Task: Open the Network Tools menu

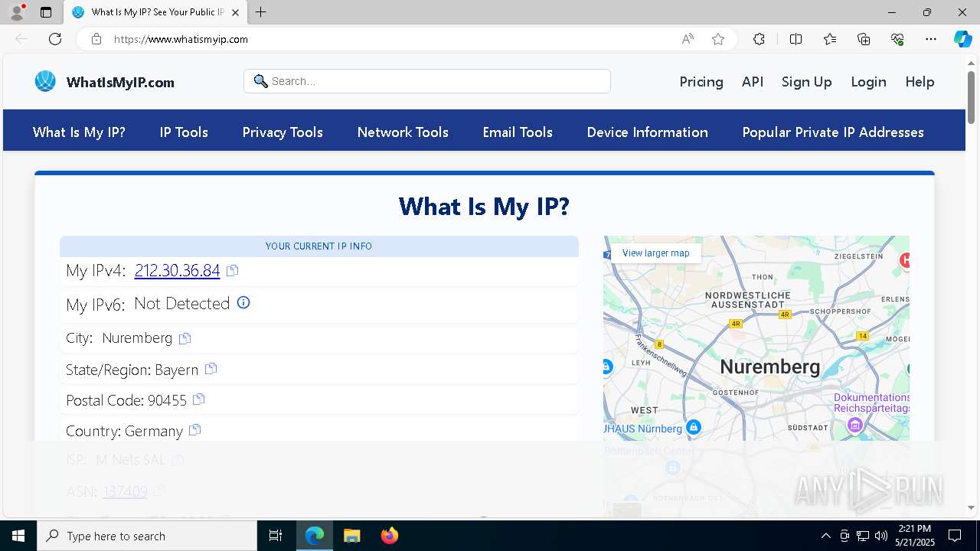Action: (x=403, y=132)
